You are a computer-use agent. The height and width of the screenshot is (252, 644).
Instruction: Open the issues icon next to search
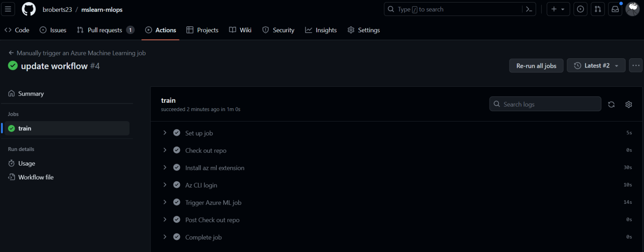pyautogui.click(x=580, y=9)
